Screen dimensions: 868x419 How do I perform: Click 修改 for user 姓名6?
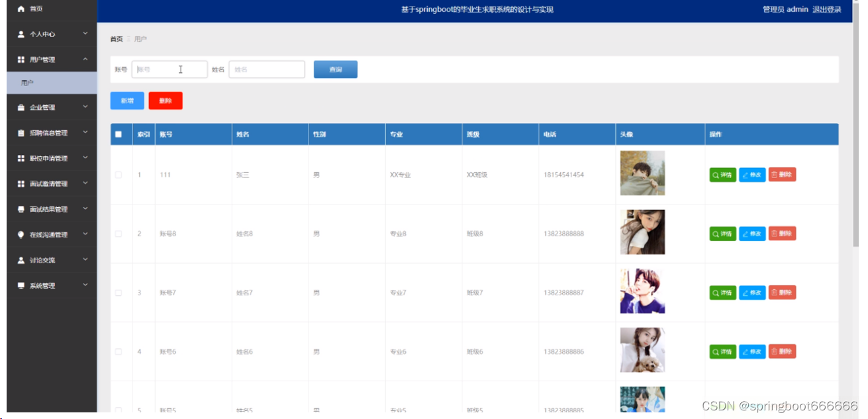tap(752, 351)
